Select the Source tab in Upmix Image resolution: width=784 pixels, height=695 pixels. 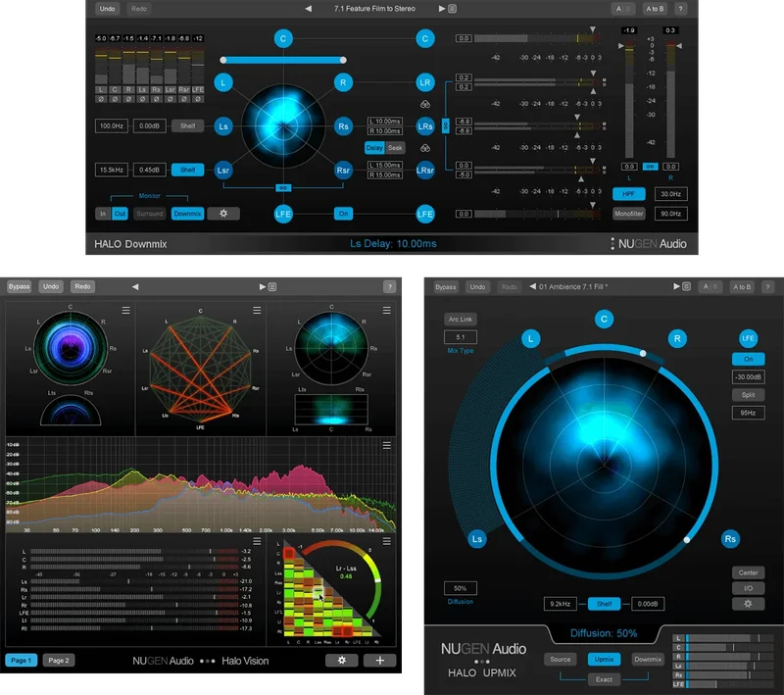click(x=560, y=659)
